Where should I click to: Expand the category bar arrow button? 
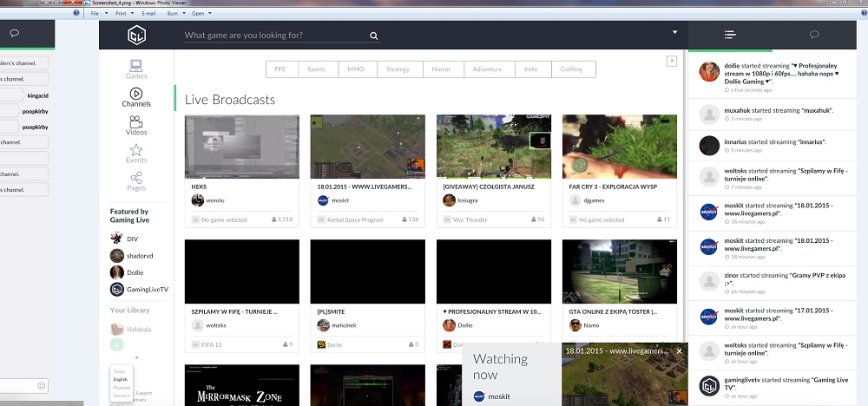672,61
